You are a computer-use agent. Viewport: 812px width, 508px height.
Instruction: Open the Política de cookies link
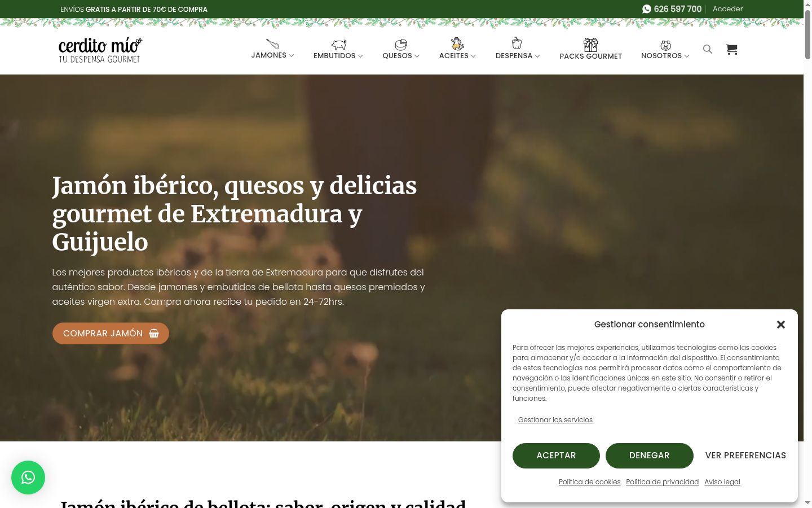click(589, 482)
